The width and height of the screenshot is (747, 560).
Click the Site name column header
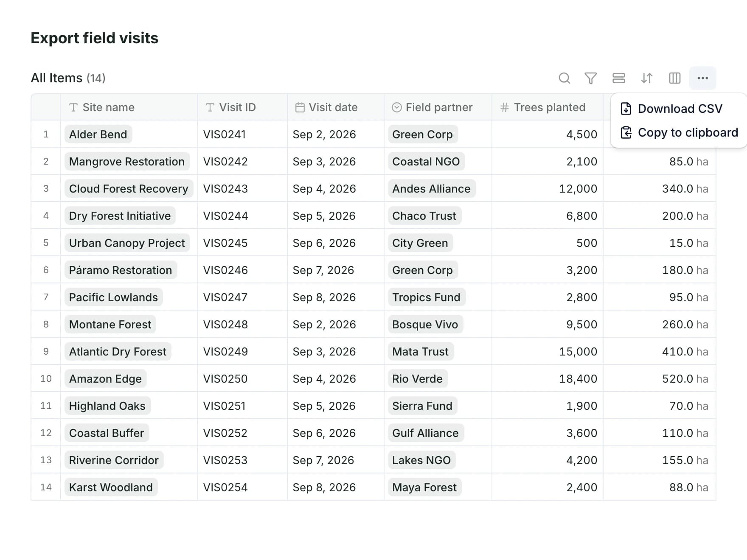click(x=129, y=107)
